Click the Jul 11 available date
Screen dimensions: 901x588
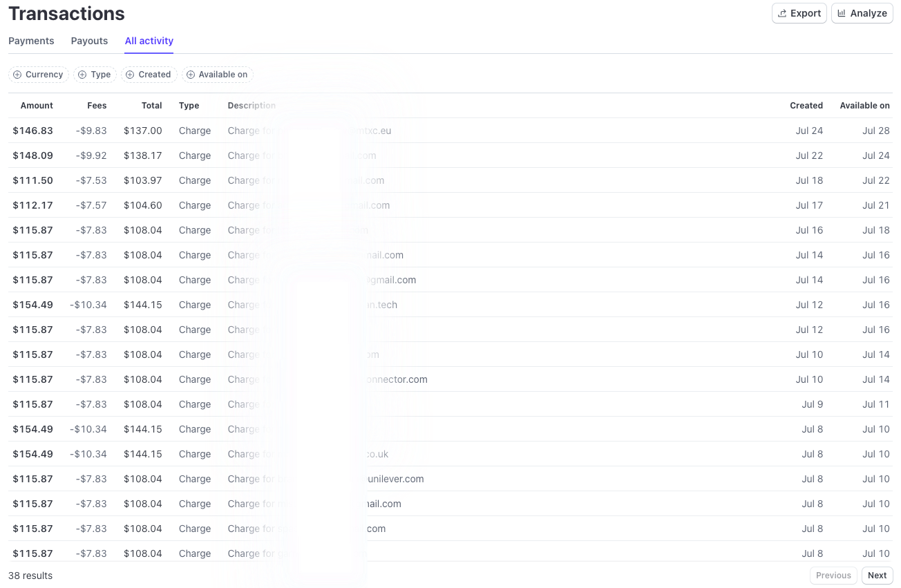tap(876, 404)
